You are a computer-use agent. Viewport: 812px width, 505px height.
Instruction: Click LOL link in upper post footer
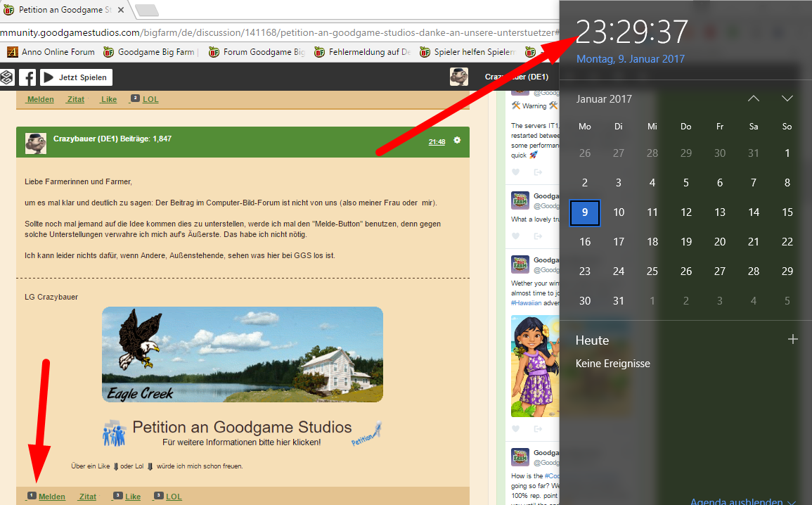click(x=150, y=99)
